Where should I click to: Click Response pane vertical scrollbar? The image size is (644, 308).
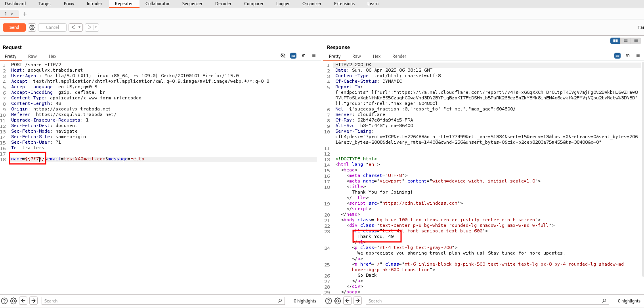[x=642, y=169]
